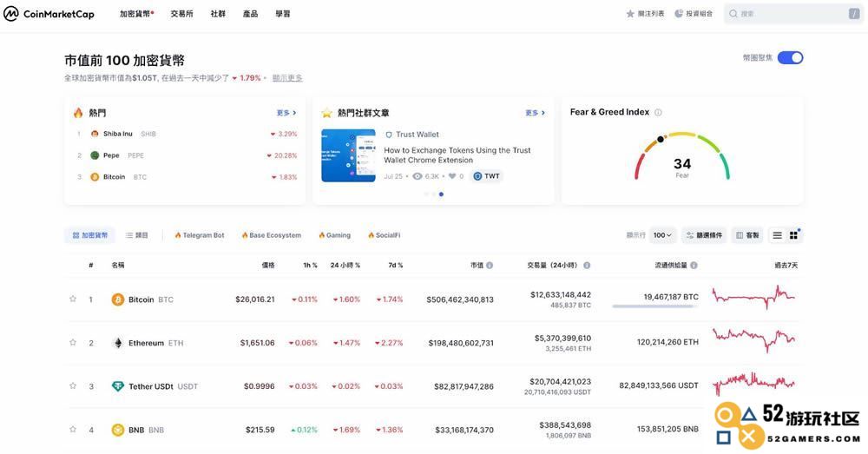Click the Pepe coin icon

coord(95,155)
